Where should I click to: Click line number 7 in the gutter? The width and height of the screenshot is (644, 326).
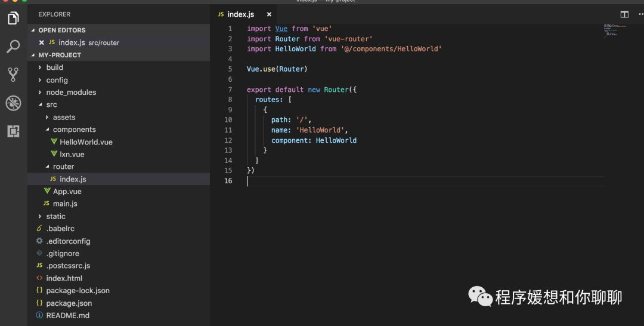(230, 89)
